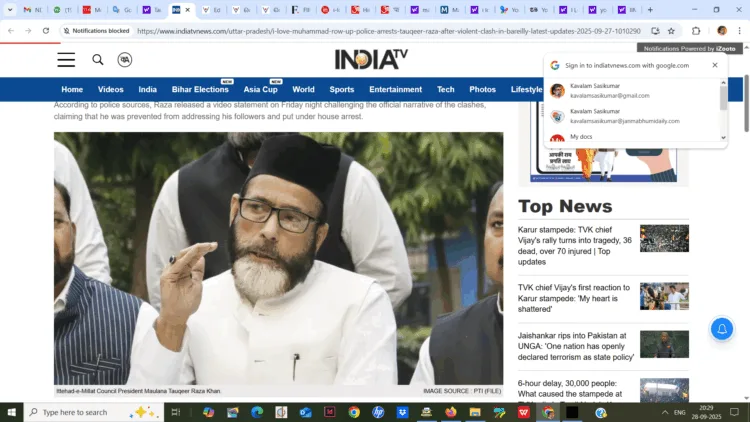Open Windows Task View in the taskbar

[175, 412]
